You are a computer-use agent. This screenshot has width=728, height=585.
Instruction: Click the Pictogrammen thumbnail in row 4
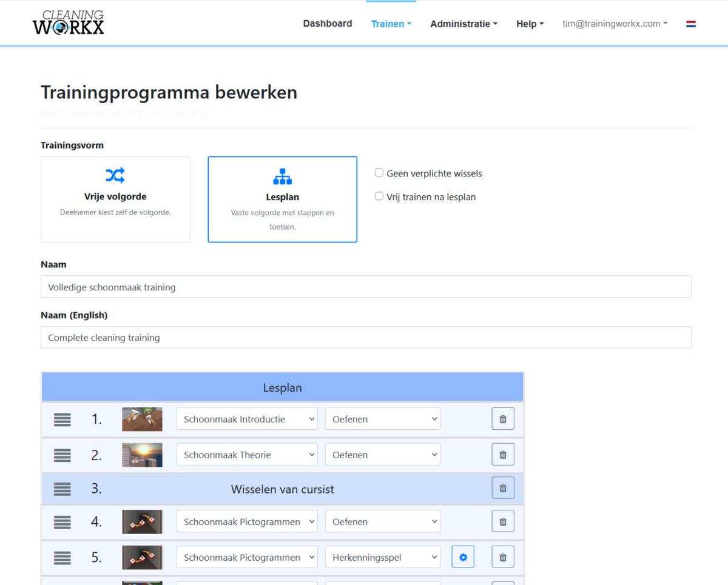click(x=142, y=521)
